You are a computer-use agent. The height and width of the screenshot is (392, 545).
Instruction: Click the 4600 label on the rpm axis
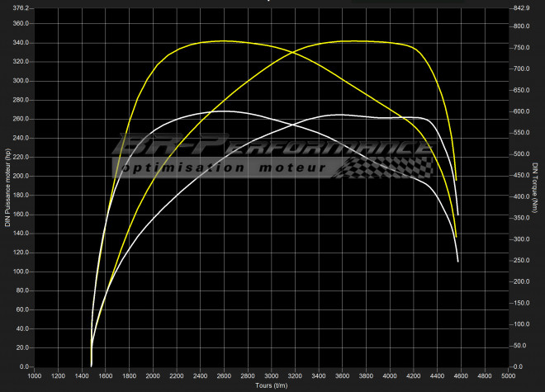460,376
